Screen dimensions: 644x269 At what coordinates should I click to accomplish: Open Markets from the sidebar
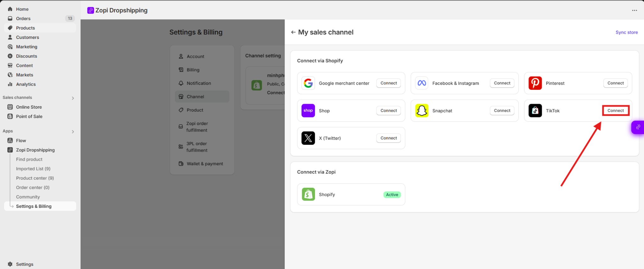point(25,75)
